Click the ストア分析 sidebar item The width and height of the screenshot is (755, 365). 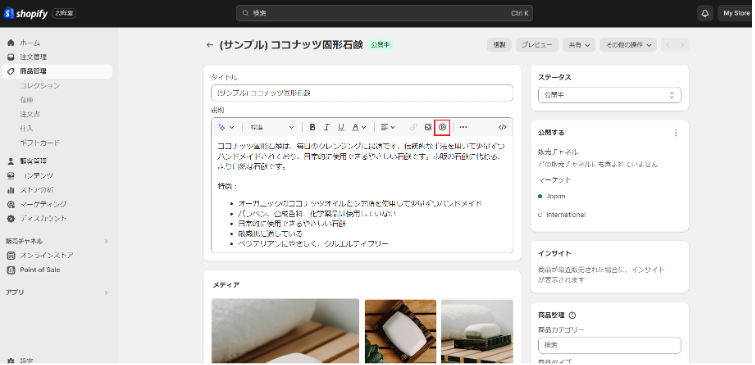coord(37,190)
